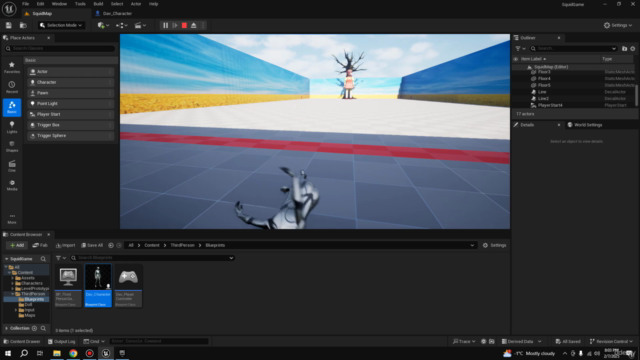
Task: Switch to World Settings tab
Action: [584, 125]
